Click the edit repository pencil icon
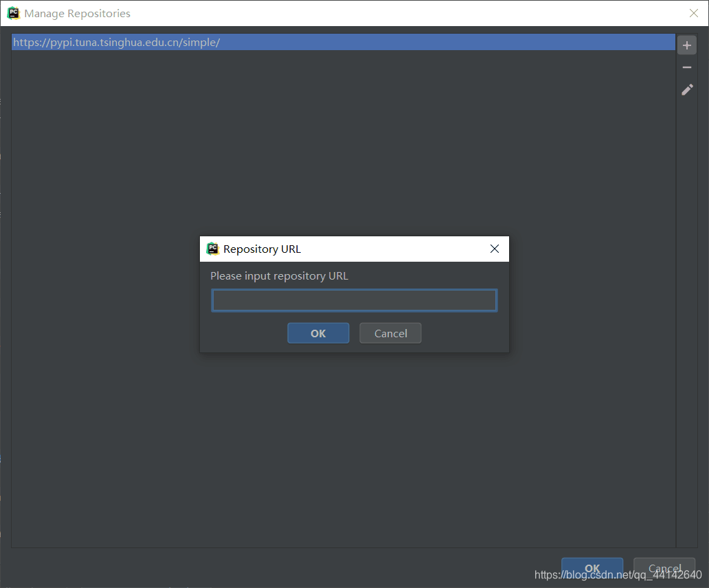This screenshot has width=709, height=588. (686, 89)
